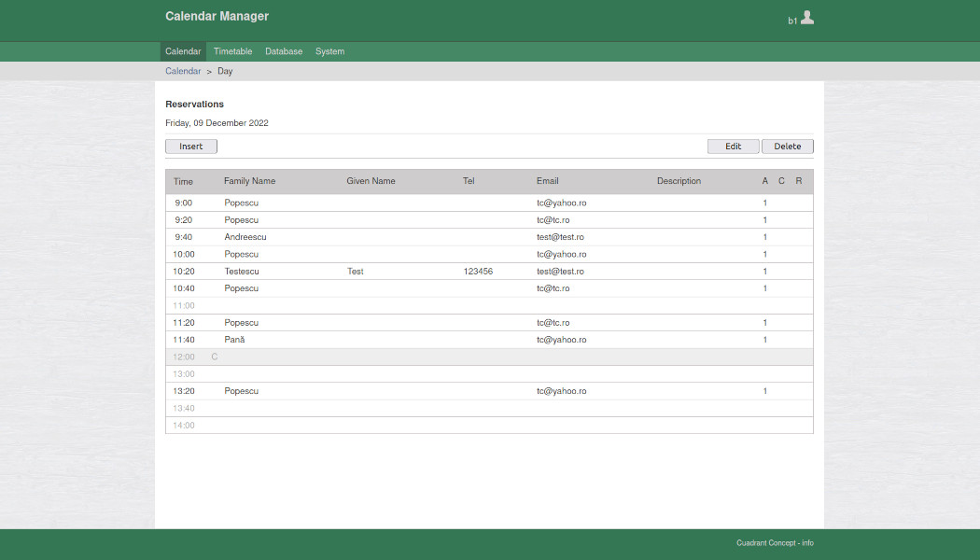Switch to the Timetable tab
This screenshot has width=980, height=560.
[x=232, y=51]
